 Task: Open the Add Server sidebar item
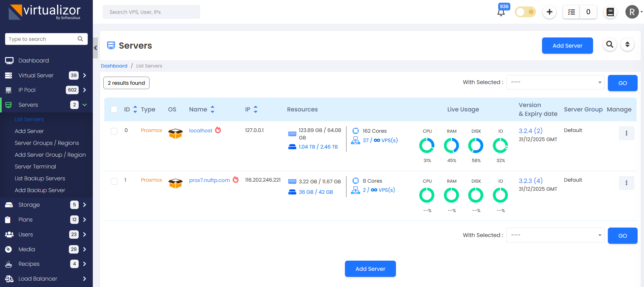coord(29,131)
